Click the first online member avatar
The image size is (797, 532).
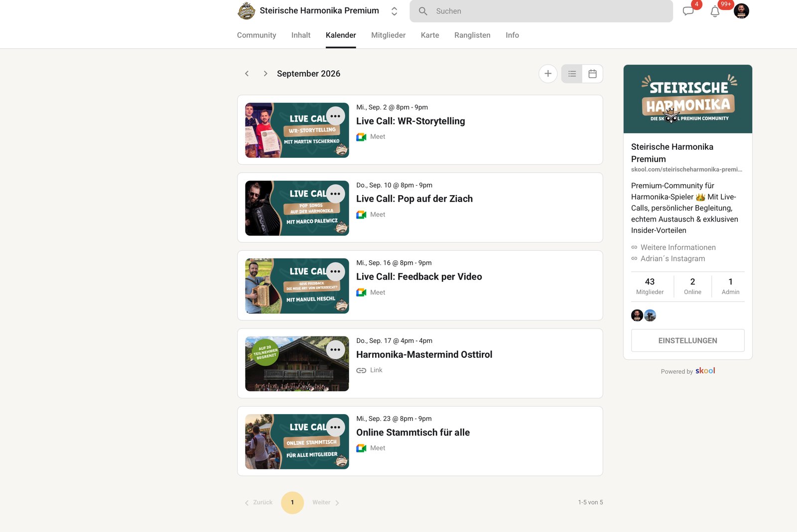tap(637, 316)
